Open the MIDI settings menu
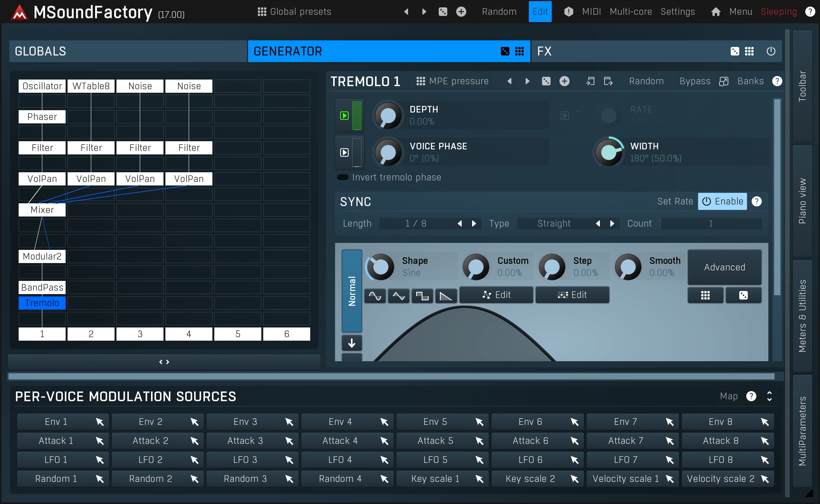820x504 pixels. coord(591,12)
